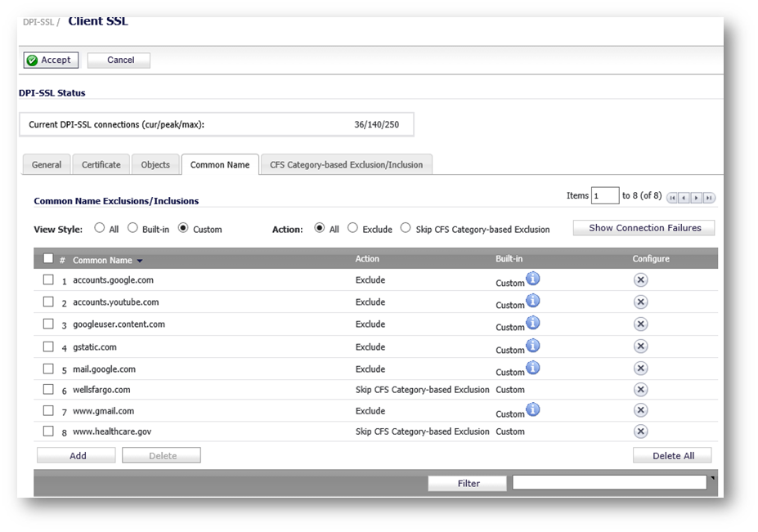
Task: Jump to the last page of items
Action: pyautogui.click(x=709, y=198)
